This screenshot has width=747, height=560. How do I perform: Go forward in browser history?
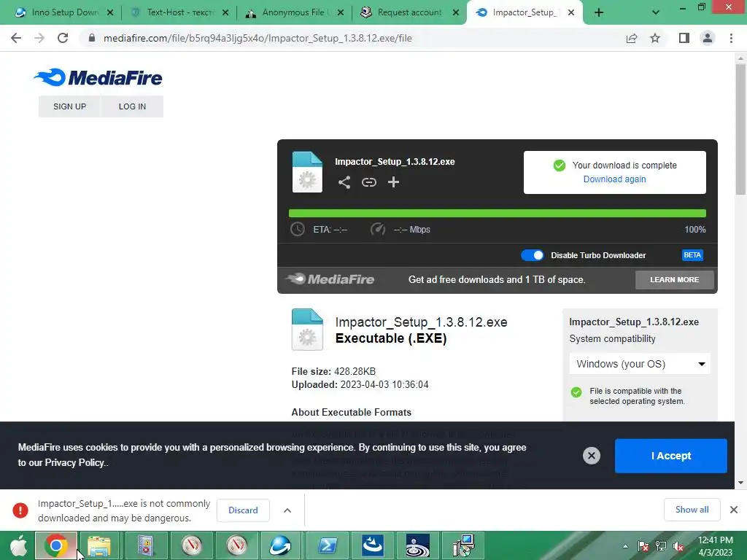[39, 38]
